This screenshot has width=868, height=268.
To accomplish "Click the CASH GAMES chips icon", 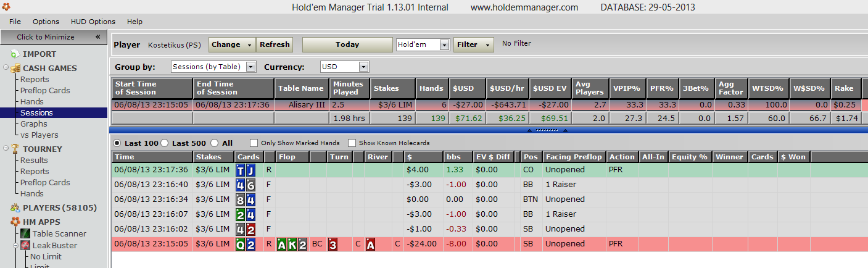I will (x=15, y=68).
